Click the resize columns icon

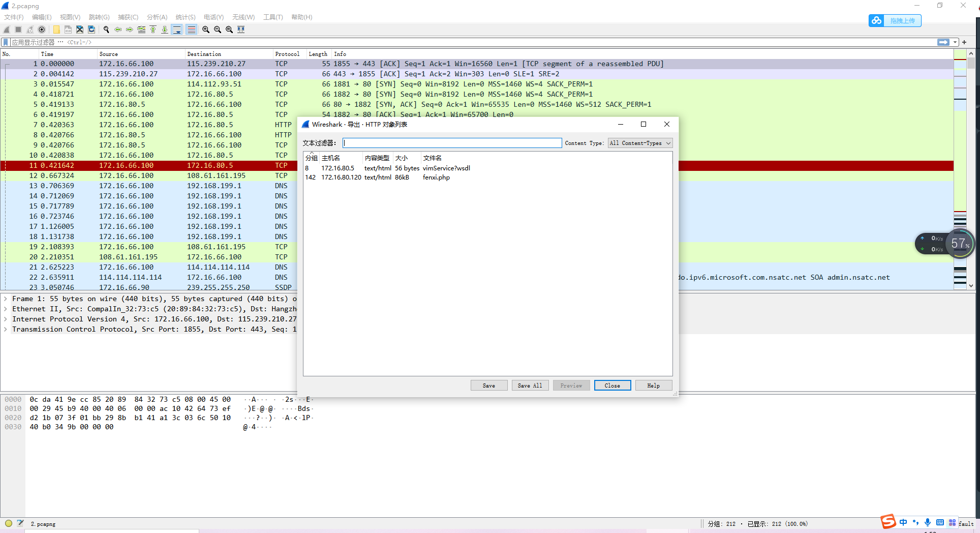click(x=240, y=29)
